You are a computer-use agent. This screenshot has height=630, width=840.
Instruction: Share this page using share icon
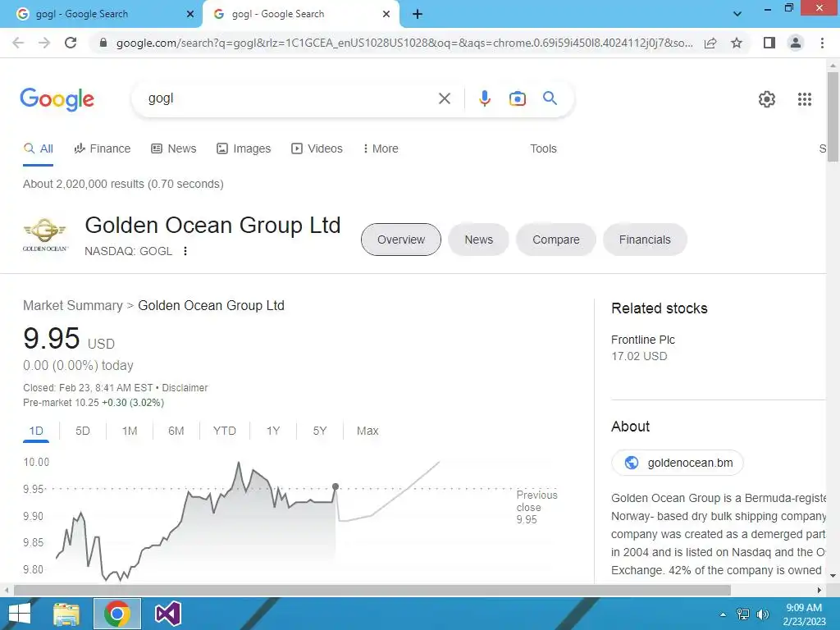710,43
